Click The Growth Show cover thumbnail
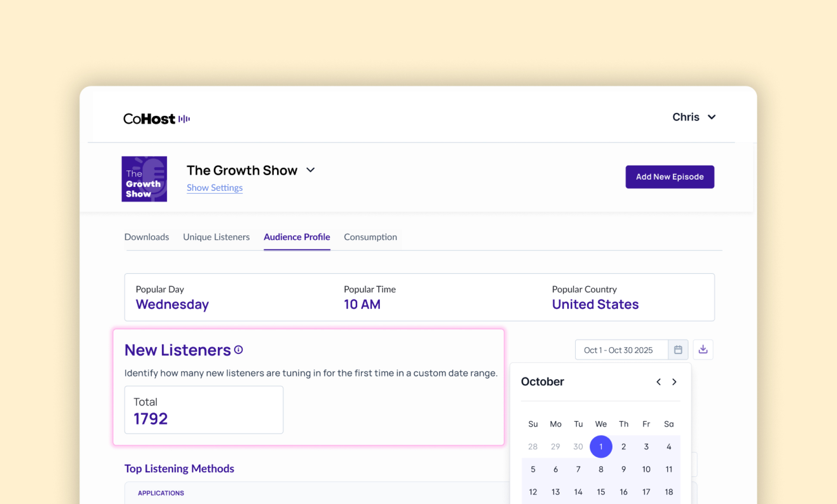Viewport: 837px width, 504px height. point(144,179)
